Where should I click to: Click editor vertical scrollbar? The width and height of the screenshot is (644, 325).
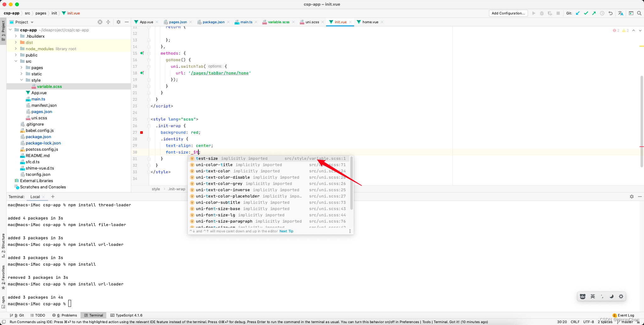(642, 121)
